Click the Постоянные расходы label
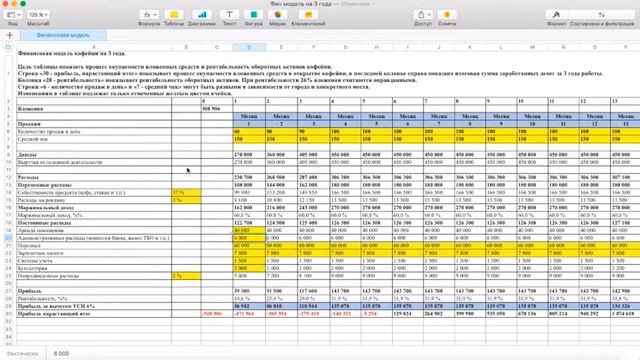Screen dimensions: 640x360 94,223
